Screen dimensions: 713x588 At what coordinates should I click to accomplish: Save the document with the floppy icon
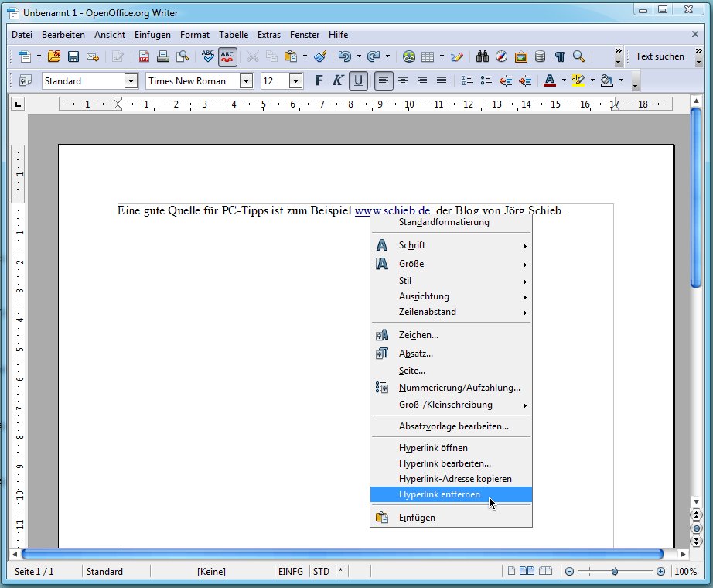tap(73, 56)
